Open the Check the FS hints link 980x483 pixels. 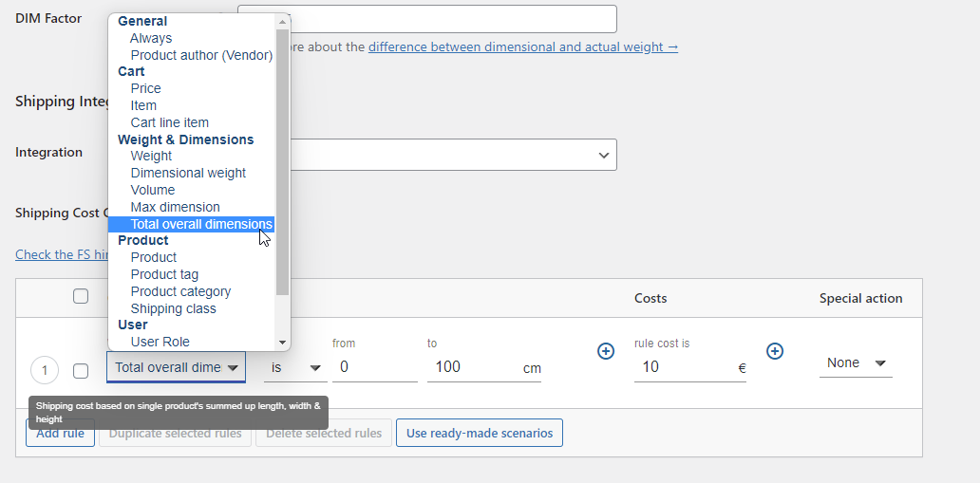(62, 254)
